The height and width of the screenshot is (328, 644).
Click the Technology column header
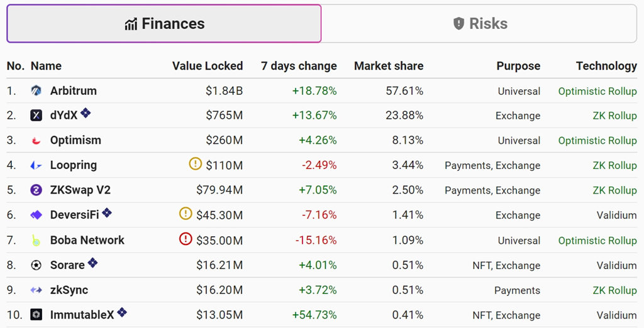[x=606, y=66]
